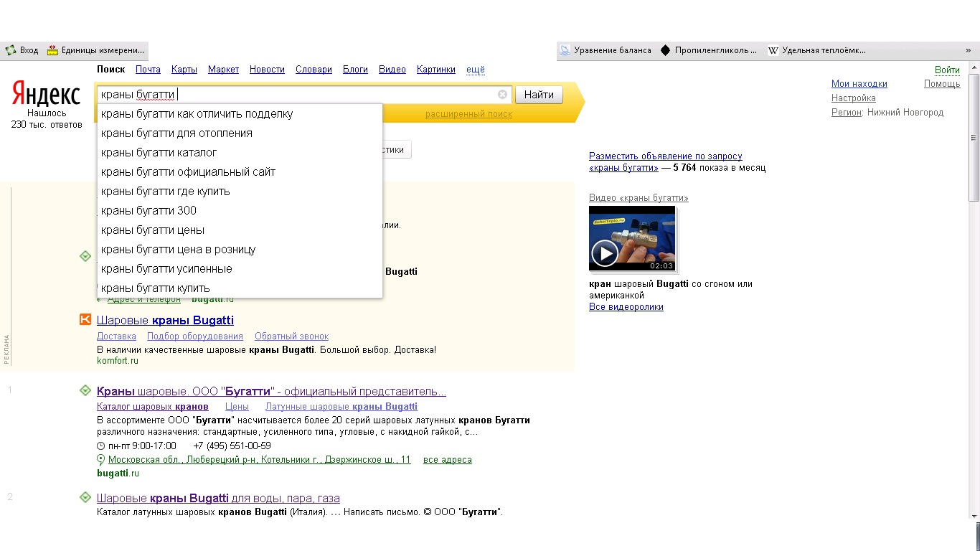
Task: Click green diamond icon beside "Краны шаровые. ООО" result
Action: click(x=85, y=391)
